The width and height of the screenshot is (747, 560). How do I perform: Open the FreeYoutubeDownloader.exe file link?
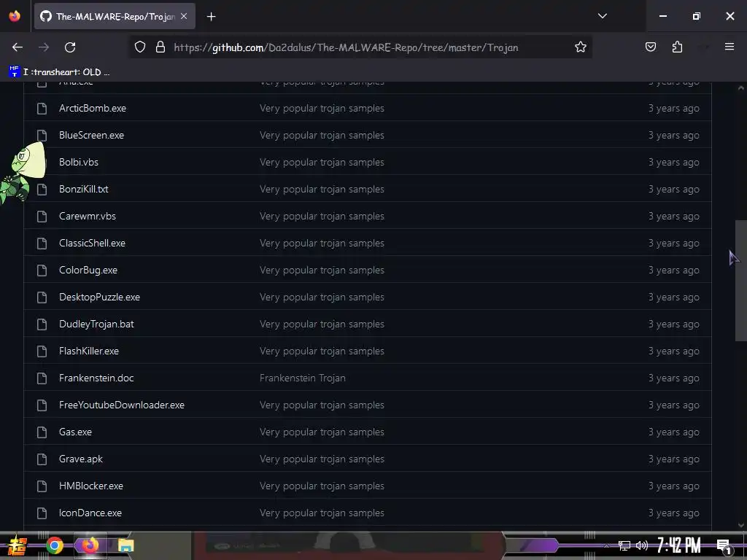[x=122, y=405]
